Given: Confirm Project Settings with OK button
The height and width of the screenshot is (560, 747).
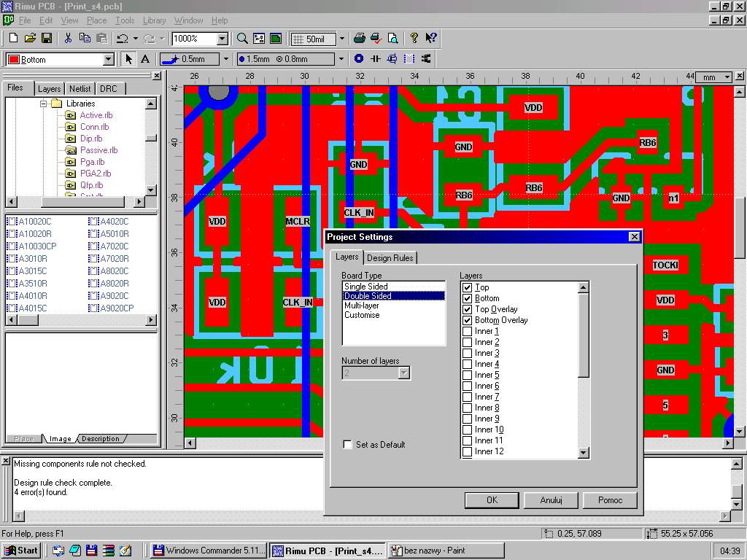Looking at the screenshot, I should (492, 500).
